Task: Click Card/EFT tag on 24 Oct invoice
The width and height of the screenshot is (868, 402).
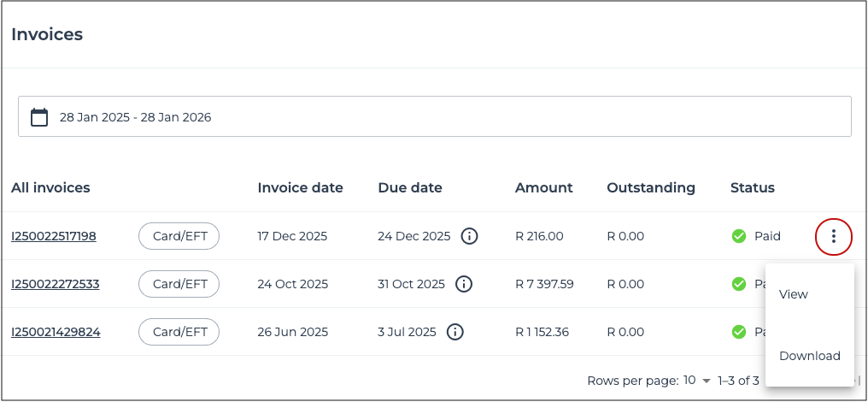Action: 179,284
